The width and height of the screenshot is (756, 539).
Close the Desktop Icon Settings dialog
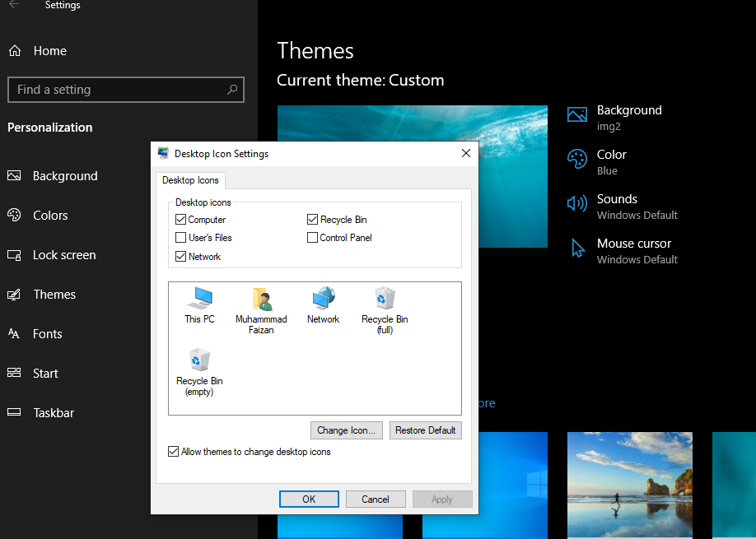(466, 153)
